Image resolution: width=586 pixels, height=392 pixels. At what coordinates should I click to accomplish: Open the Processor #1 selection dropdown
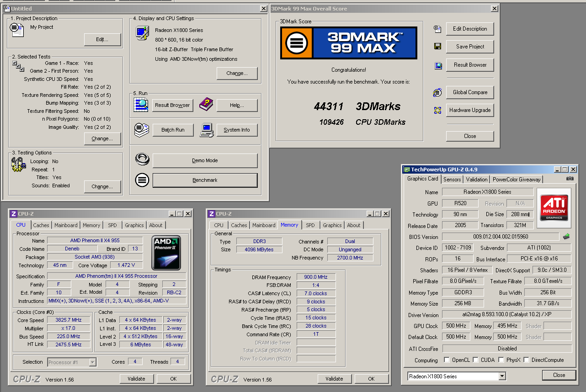point(92,362)
